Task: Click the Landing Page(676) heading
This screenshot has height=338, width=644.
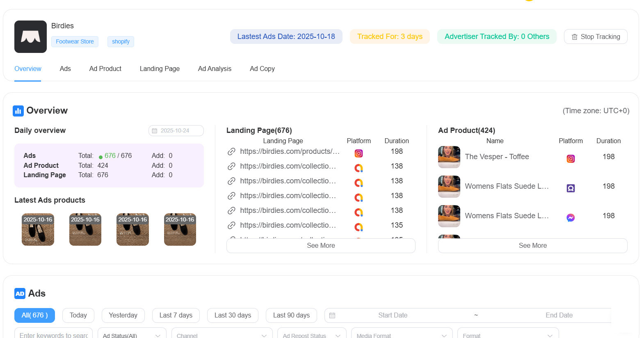Action: tap(259, 130)
